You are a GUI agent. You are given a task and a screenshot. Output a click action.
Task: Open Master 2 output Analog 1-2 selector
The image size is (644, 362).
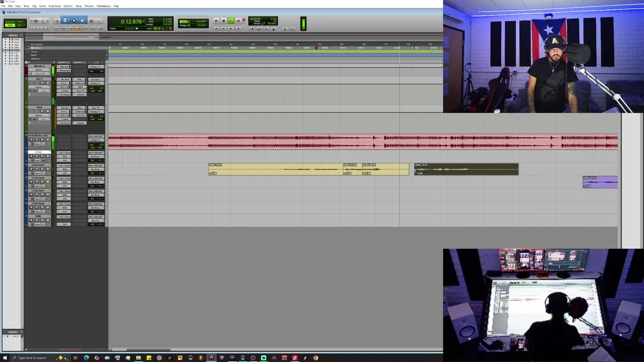tap(96, 67)
